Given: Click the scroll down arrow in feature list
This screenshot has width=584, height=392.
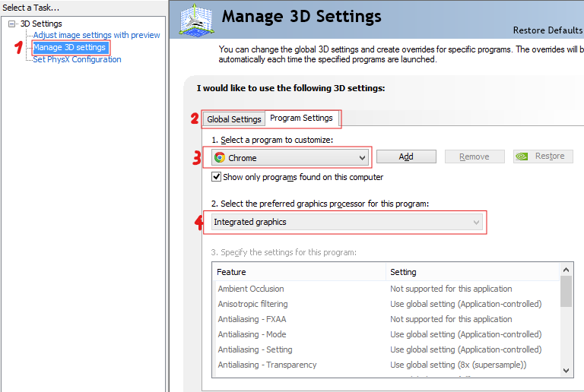Looking at the screenshot, I should tap(566, 371).
